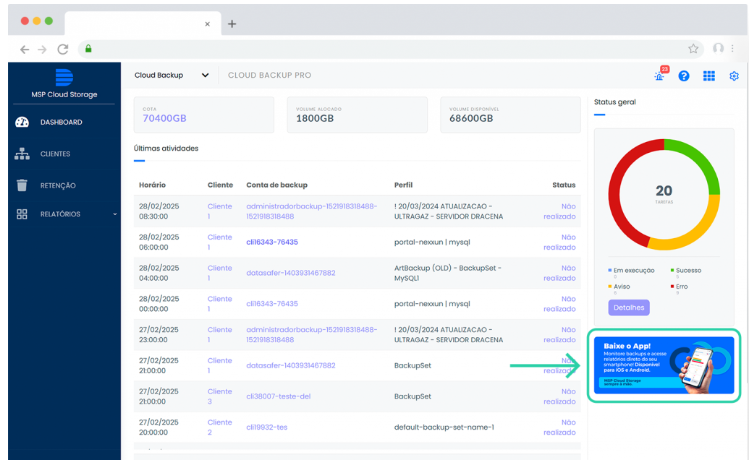Click the help question mark icon
The image size is (755, 465).
click(684, 76)
